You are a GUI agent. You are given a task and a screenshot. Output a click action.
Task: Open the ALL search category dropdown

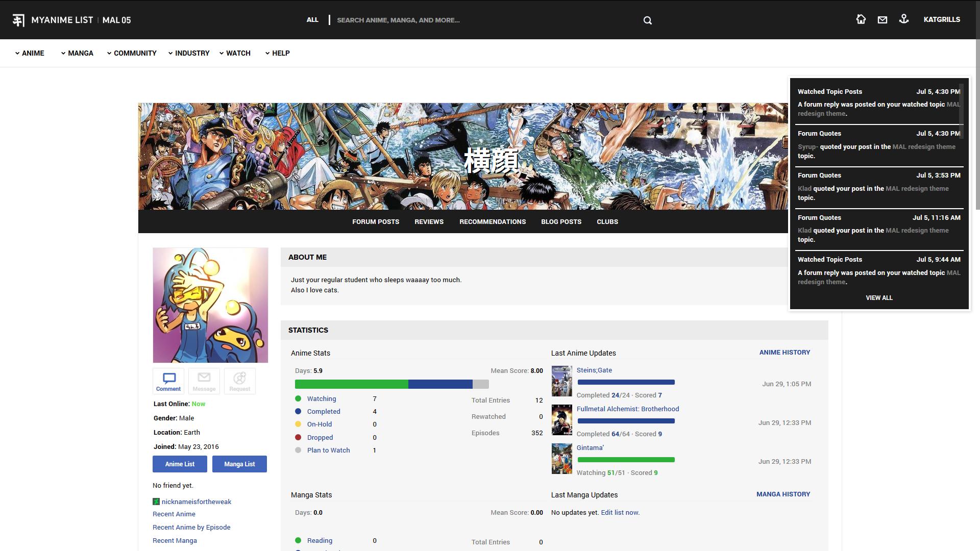tap(312, 20)
